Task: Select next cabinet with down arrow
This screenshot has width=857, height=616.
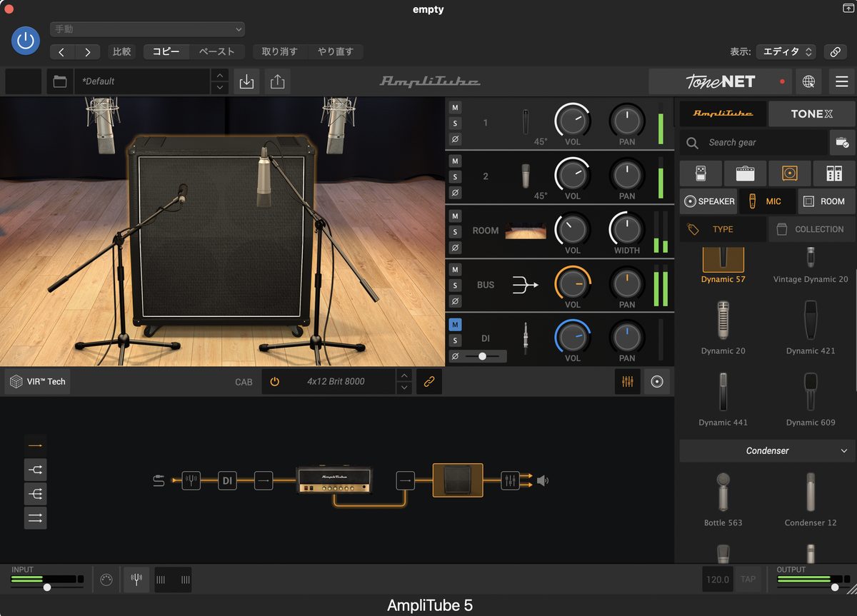Action: click(x=404, y=388)
